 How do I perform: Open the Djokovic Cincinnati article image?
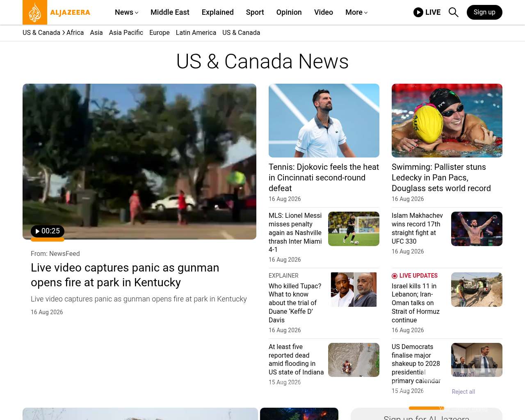point(324,121)
